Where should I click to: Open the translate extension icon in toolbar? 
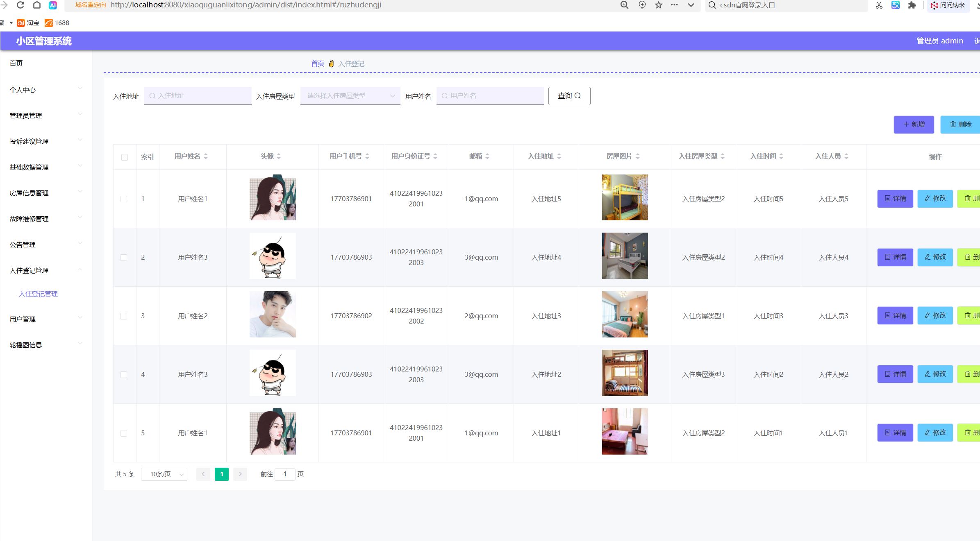[x=896, y=5]
